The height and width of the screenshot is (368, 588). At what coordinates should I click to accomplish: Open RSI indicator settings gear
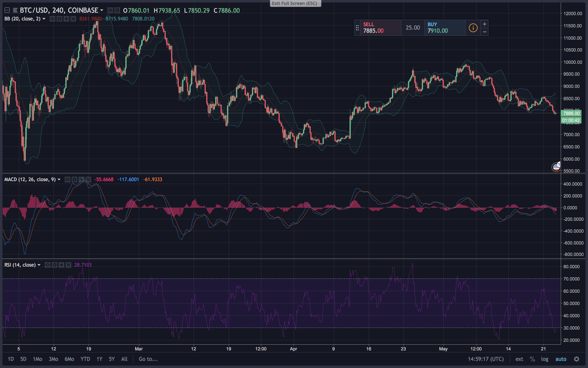point(55,265)
